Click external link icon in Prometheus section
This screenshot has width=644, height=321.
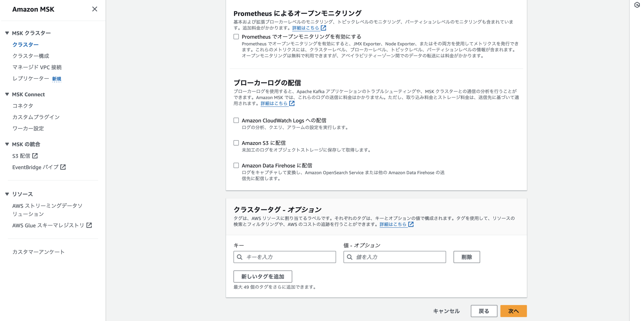pos(323,28)
